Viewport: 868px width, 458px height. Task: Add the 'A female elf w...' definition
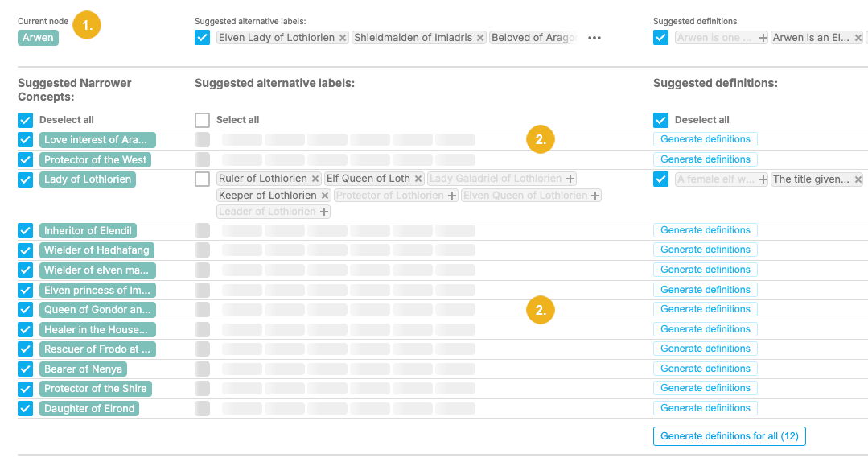point(762,179)
